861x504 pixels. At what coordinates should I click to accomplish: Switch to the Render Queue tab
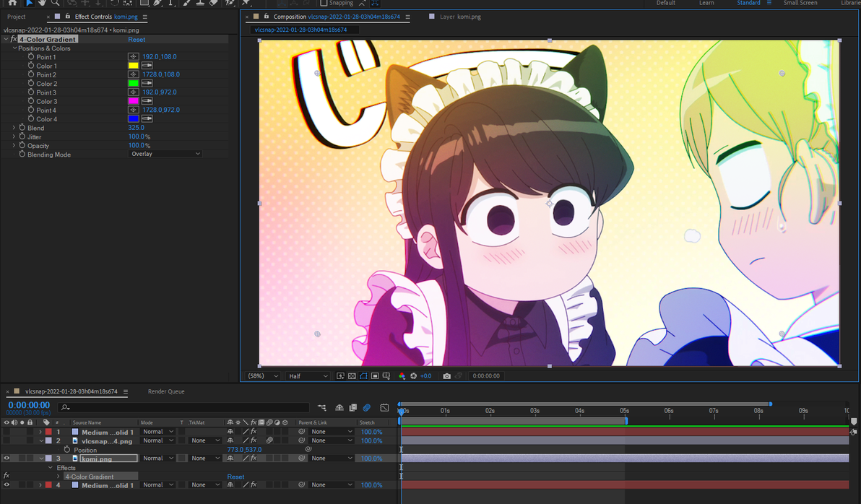166,391
